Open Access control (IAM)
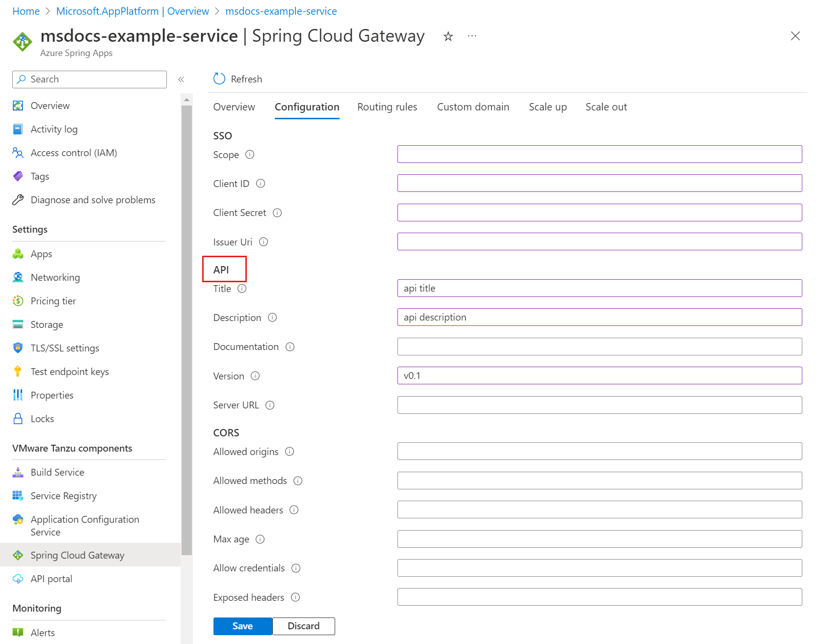The image size is (819, 644). (74, 152)
